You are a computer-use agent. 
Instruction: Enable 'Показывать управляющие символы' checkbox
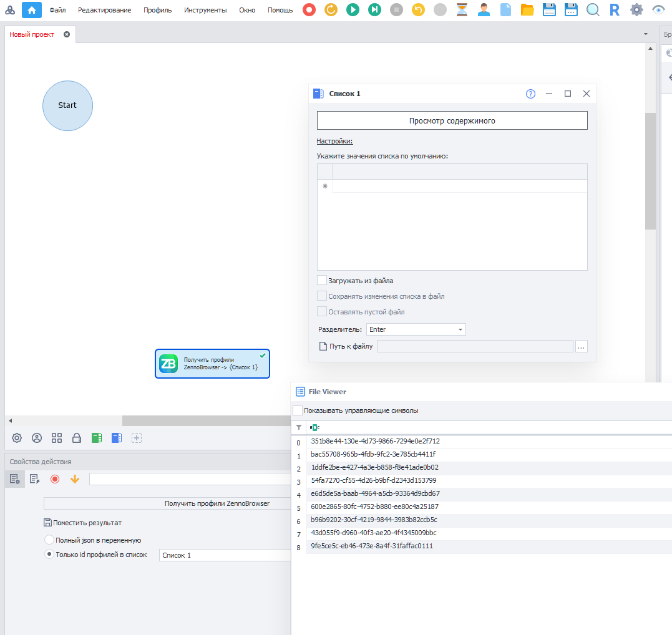(298, 410)
